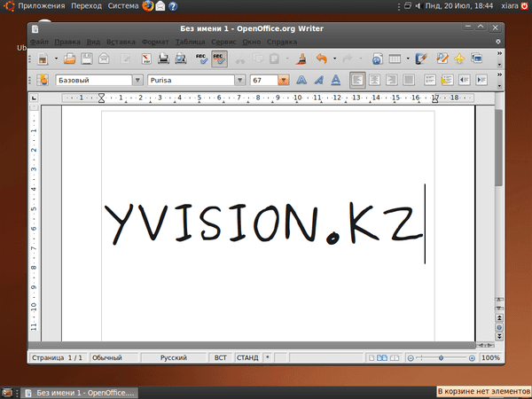
Task: Align text left
Action: tap(357, 80)
